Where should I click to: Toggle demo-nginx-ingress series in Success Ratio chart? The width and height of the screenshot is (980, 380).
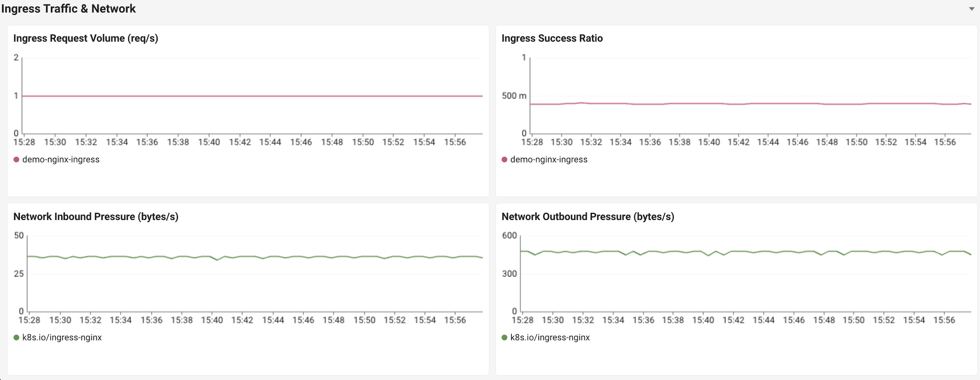point(549,160)
